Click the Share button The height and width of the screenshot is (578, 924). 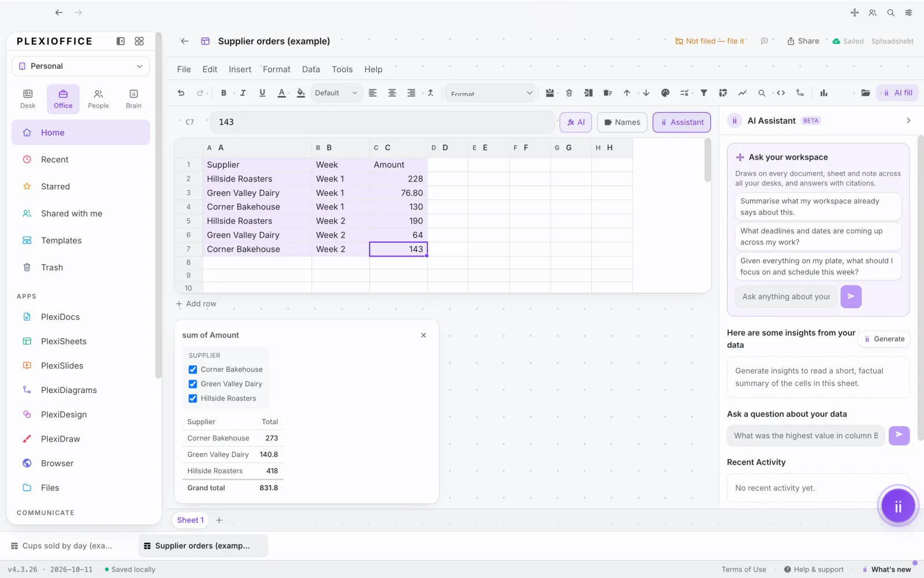click(803, 41)
